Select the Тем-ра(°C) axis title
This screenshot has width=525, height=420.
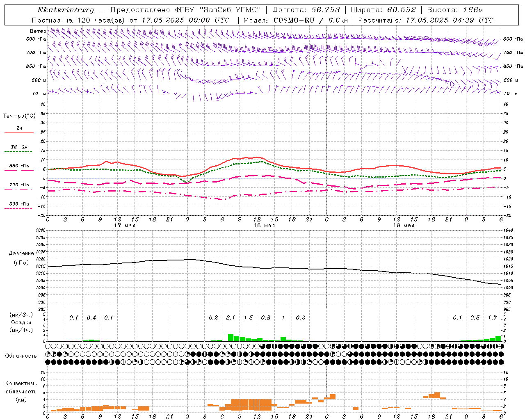click(x=19, y=116)
